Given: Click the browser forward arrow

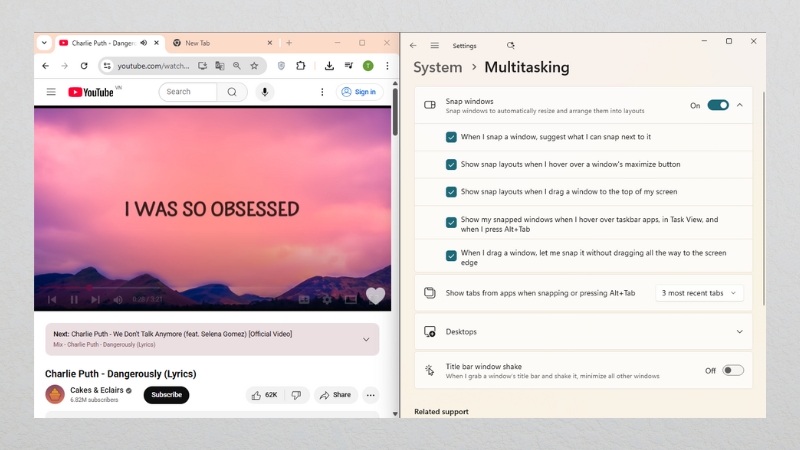Looking at the screenshot, I should (64, 66).
